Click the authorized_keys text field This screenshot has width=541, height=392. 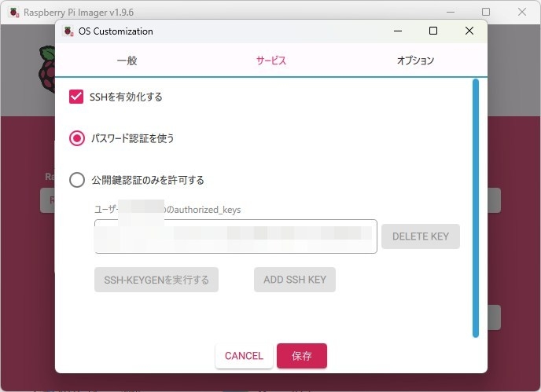click(x=236, y=236)
